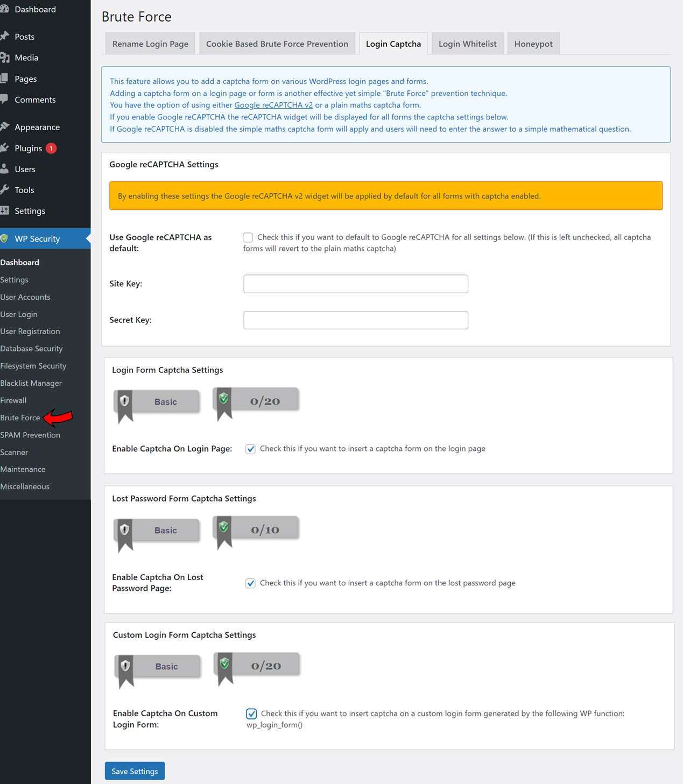Open Blacklist Manager submenu
Screen dimensions: 683x784
[x=31, y=383]
